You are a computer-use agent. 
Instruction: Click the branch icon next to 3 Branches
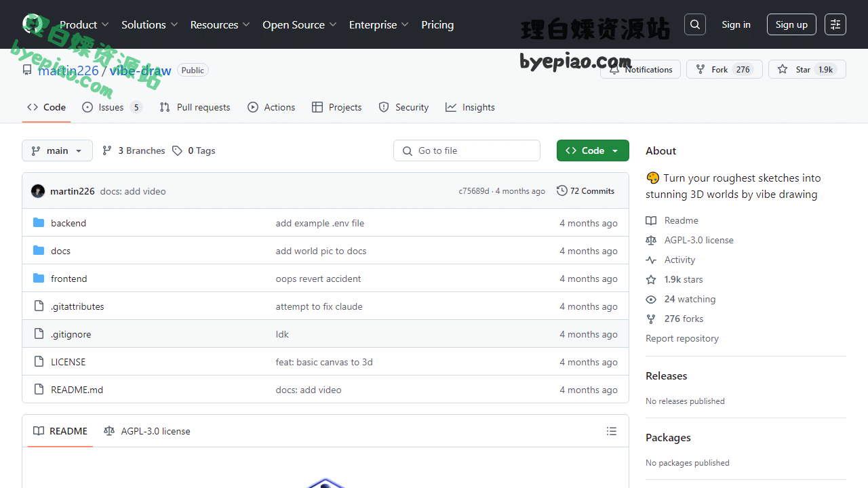[107, 150]
